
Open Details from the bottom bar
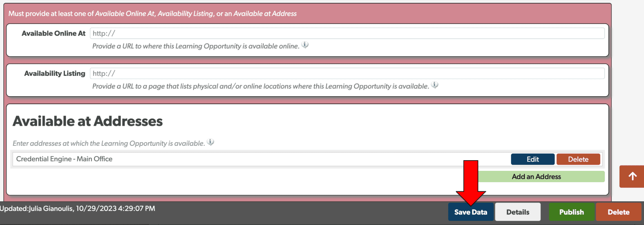517,212
